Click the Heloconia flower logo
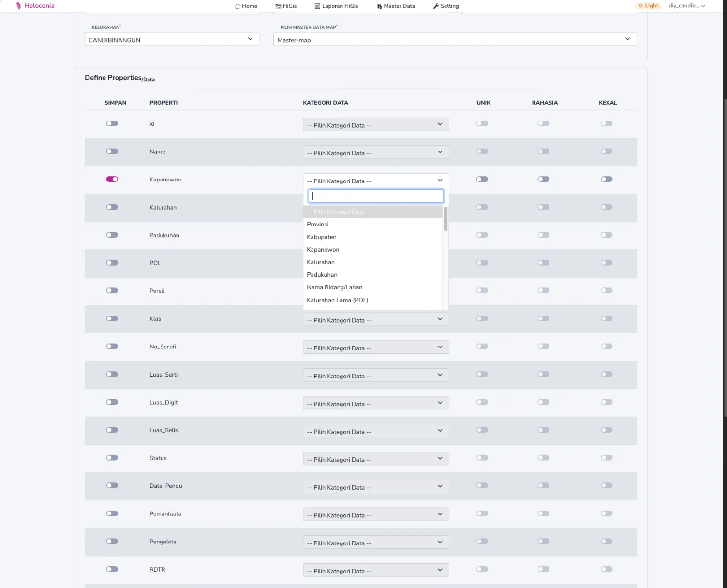The width and height of the screenshot is (727, 588). pos(18,5)
